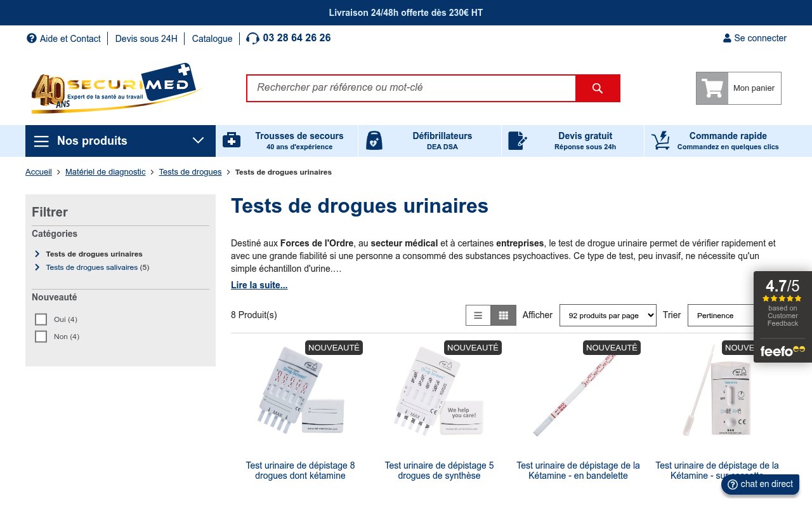Click the hamburger menu icon

click(x=41, y=141)
